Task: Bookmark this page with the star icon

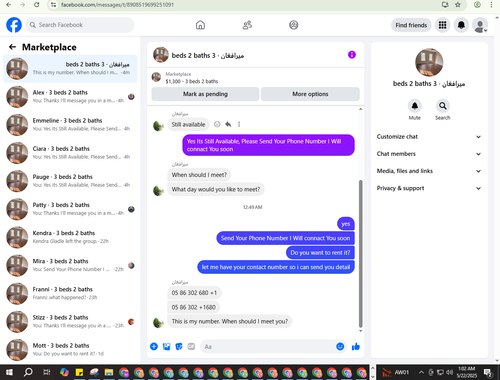Action: click(x=458, y=5)
